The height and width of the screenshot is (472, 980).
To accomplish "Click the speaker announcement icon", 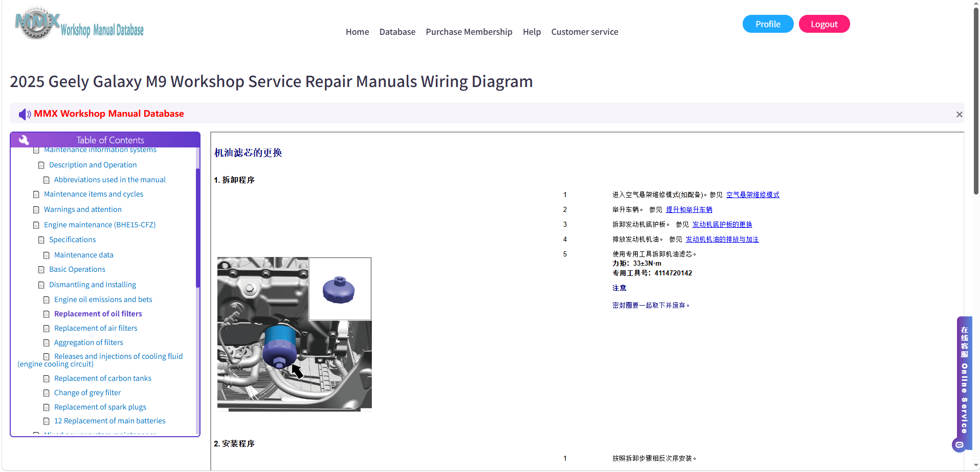I will point(25,114).
